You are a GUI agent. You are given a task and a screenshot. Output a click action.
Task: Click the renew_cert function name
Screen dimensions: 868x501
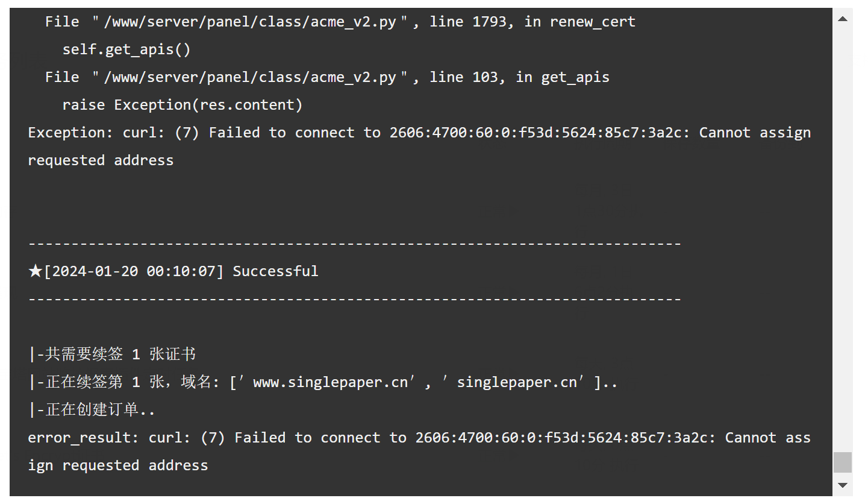[x=593, y=22]
